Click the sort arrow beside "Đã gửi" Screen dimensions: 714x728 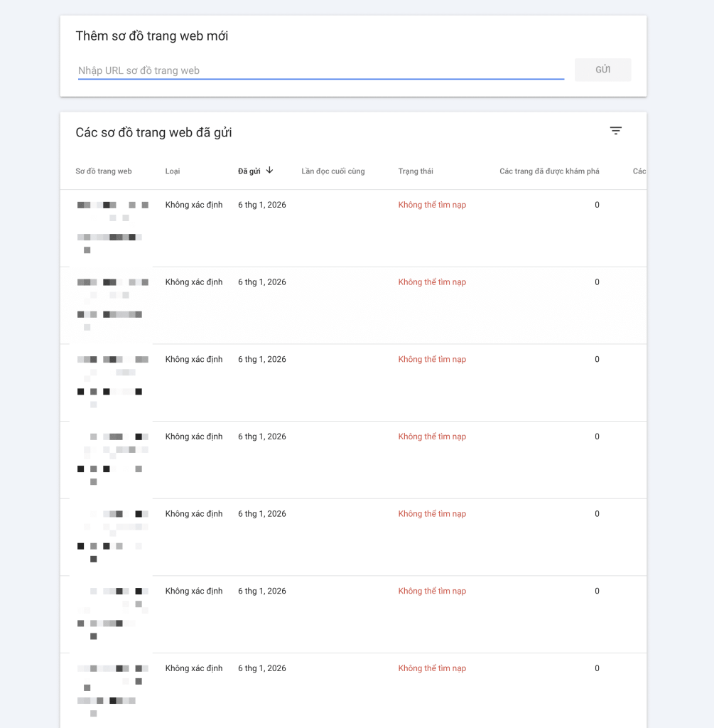[270, 171]
